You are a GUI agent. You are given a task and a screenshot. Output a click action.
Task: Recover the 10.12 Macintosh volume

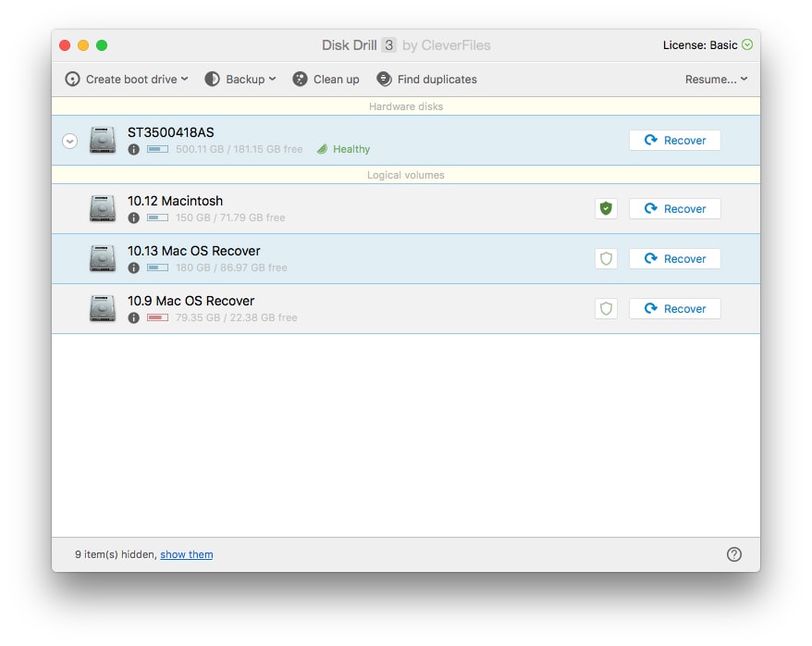(675, 209)
